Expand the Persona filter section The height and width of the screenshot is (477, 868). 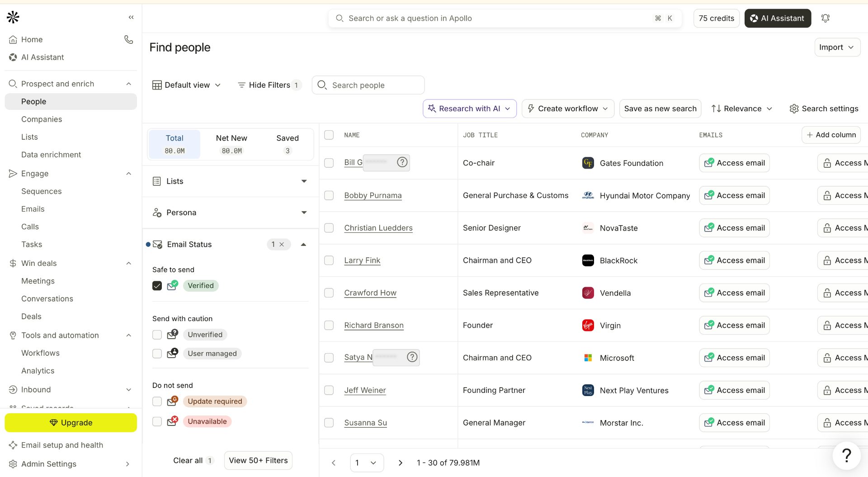[231, 213]
